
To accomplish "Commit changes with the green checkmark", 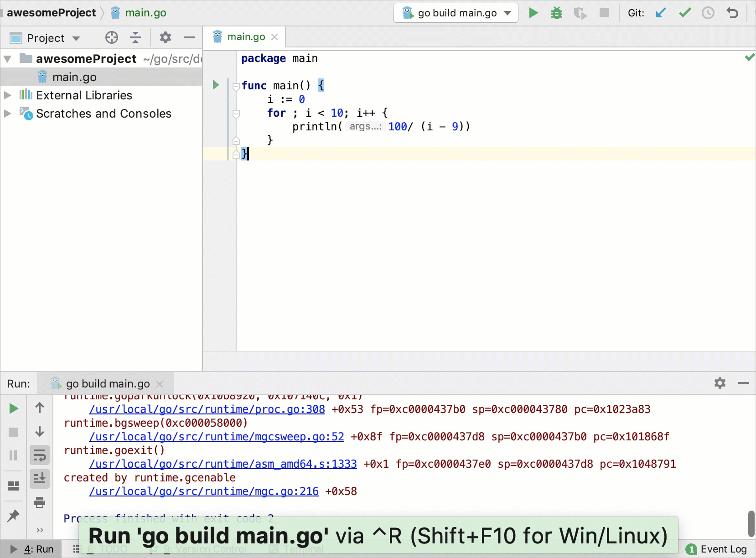I will pyautogui.click(x=684, y=13).
